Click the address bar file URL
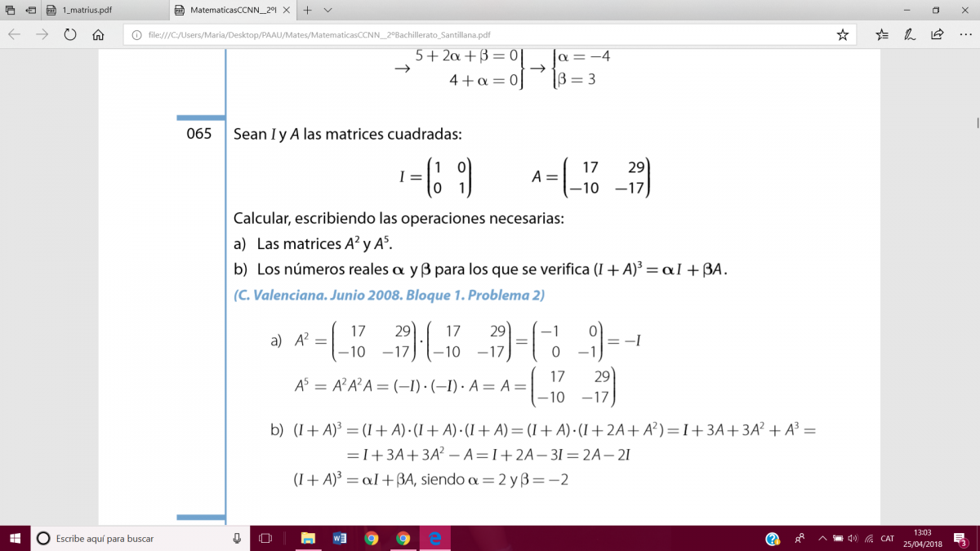 [318, 35]
